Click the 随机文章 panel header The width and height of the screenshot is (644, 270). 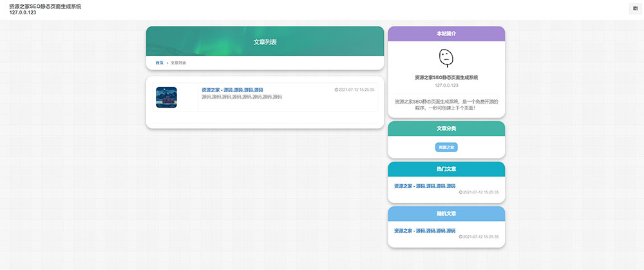446,213
